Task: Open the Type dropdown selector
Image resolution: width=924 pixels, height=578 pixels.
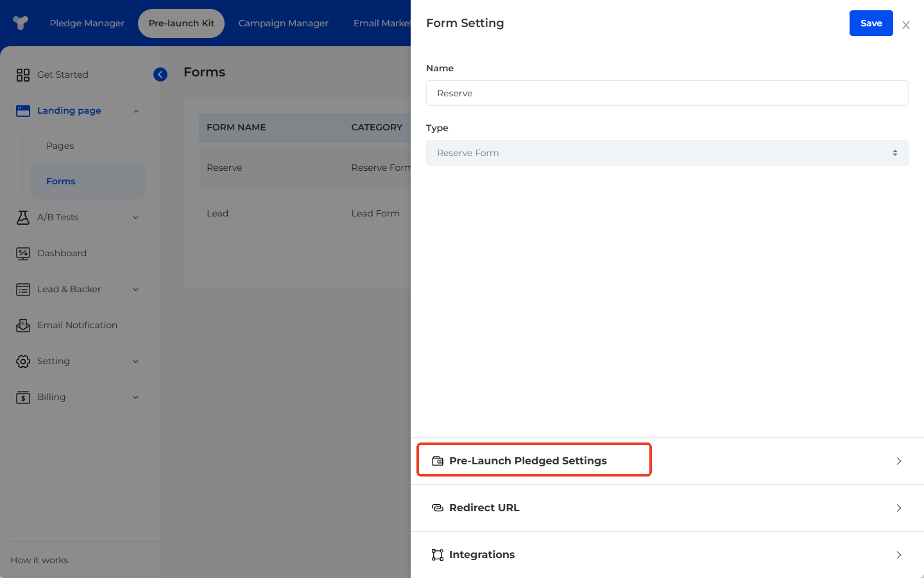Action: 667,153
